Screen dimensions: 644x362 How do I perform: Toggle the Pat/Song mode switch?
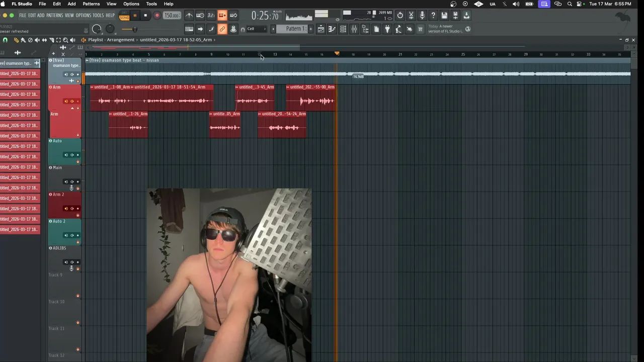[124, 16]
